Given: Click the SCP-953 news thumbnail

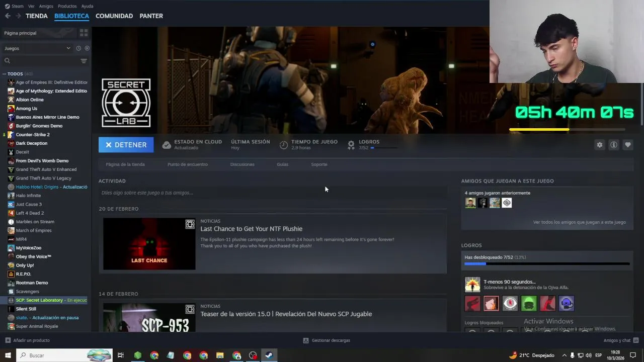Looking at the screenshot, I should (149, 317).
